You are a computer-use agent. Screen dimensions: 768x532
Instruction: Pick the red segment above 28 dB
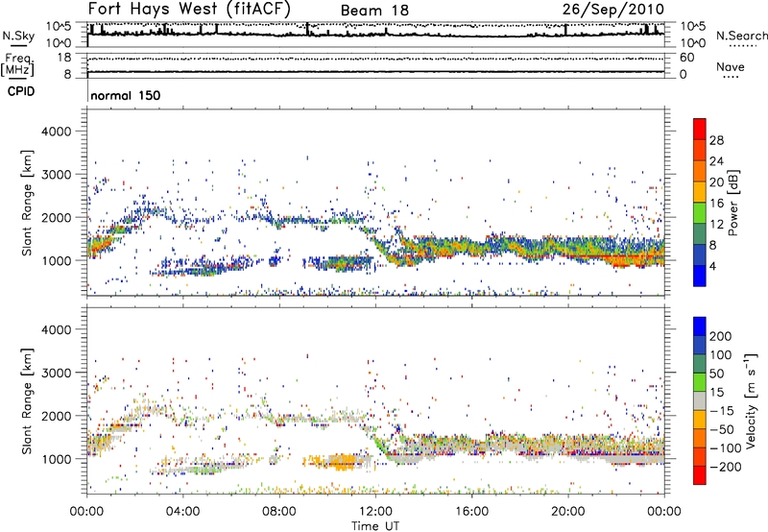pos(700,130)
